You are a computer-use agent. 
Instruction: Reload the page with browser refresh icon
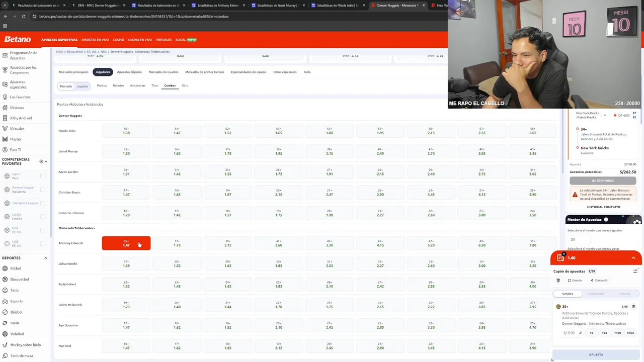tap(24, 16)
